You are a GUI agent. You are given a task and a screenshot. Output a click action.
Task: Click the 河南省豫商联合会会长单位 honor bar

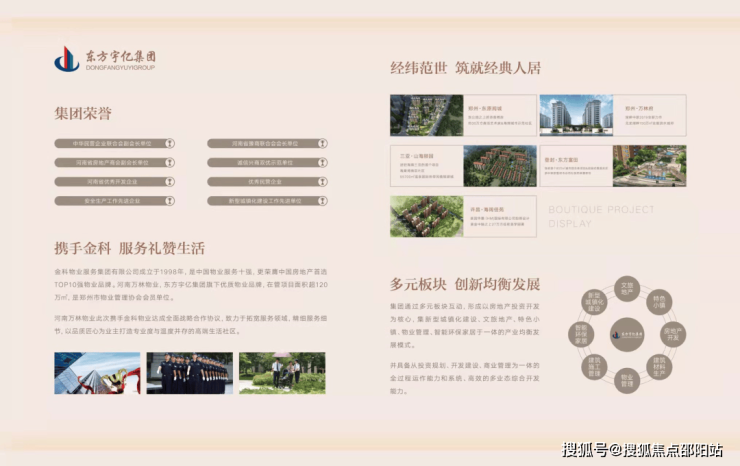click(268, 144)
